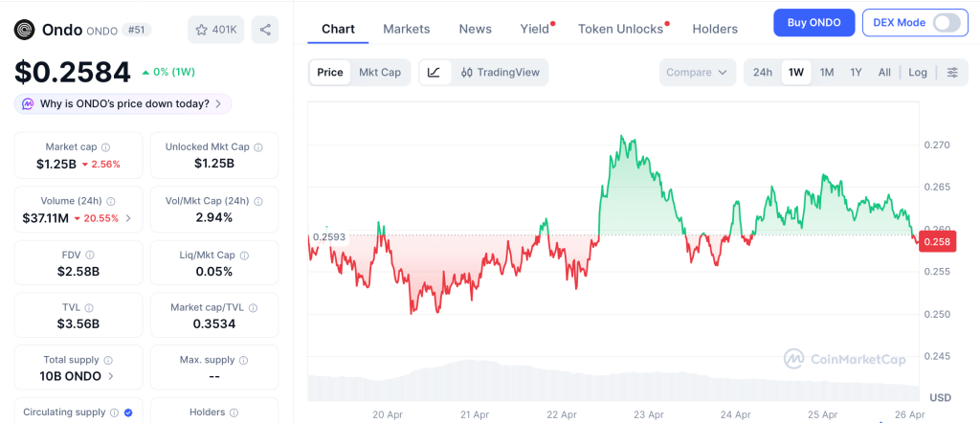Switch to the Markets tab
This screenshot has width=980, height=423.
[407, 29]
